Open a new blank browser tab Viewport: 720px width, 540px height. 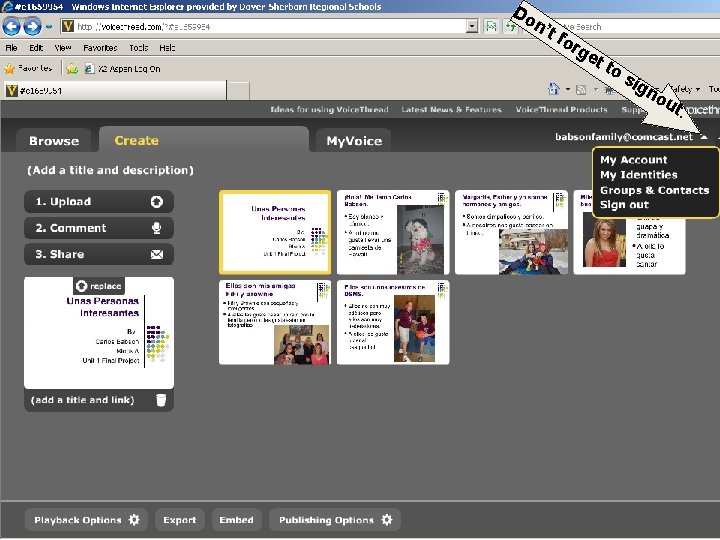tap(238, 91)
